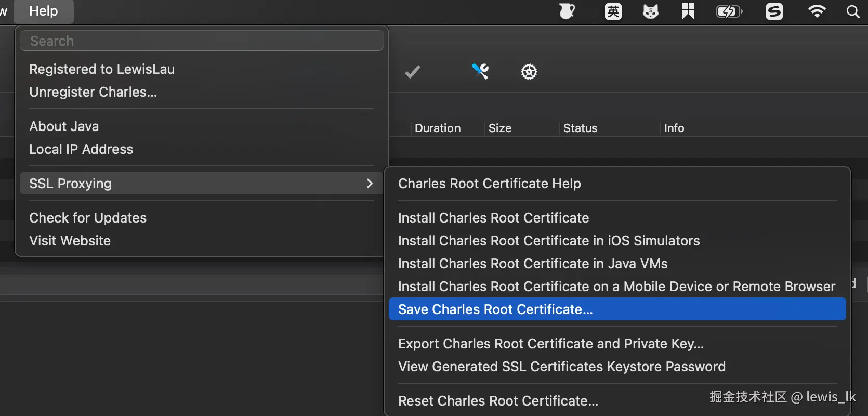Open the Settings gear icon in toolbar

click(x=529, y=72)
